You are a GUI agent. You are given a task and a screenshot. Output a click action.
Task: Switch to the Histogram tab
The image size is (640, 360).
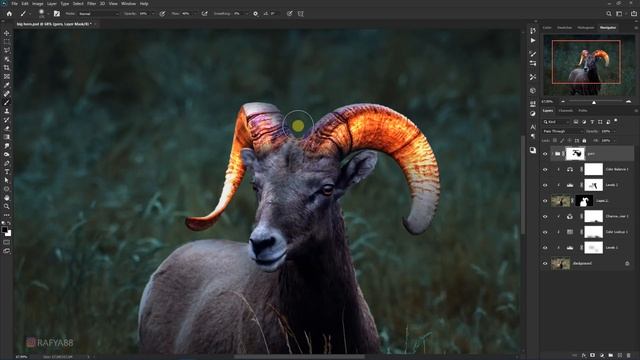pos(586,28)
